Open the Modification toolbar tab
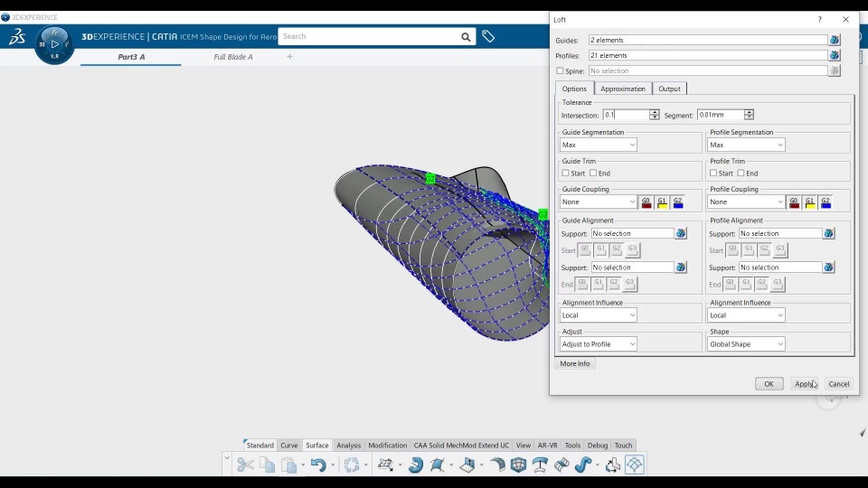This screenshot has height=488, width=868. tap(388, 446)
